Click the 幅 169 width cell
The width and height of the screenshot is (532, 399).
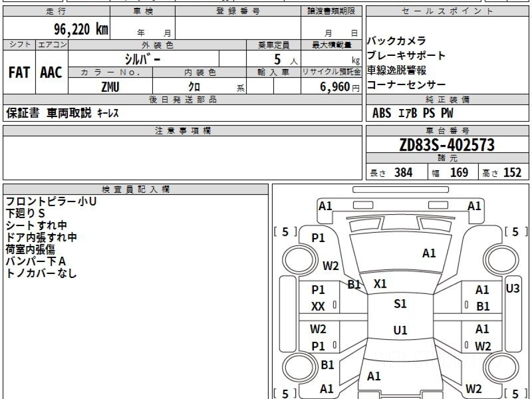click(x=453, y=172)
